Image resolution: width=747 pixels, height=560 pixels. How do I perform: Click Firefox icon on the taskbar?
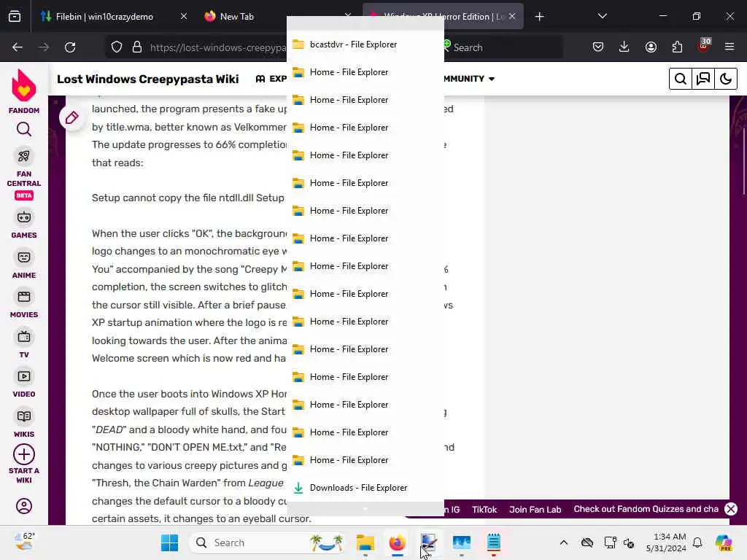(397, 542)
